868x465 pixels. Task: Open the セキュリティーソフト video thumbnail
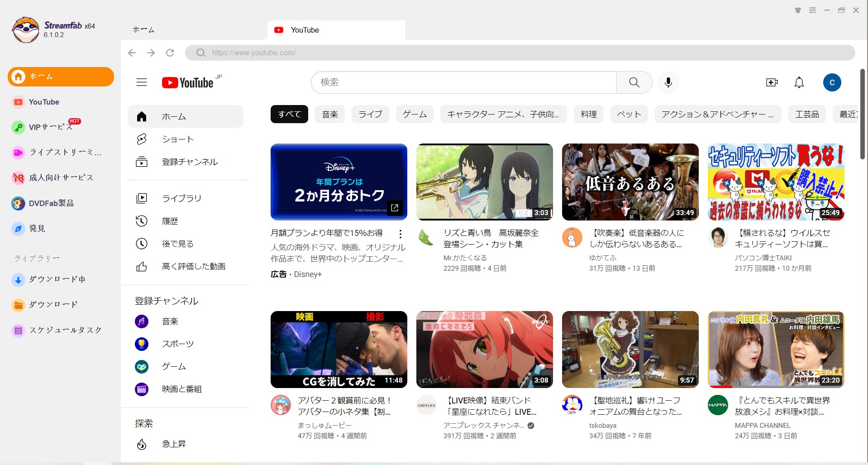[x=776, y=182]
